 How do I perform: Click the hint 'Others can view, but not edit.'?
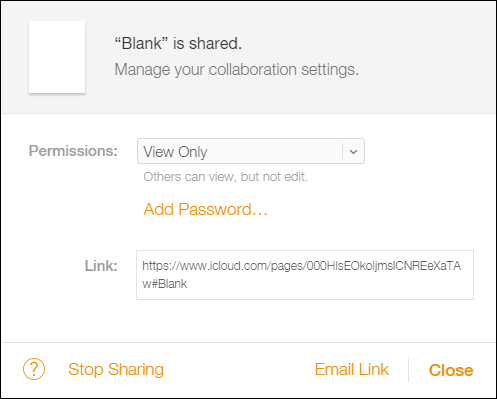[226, 177]
